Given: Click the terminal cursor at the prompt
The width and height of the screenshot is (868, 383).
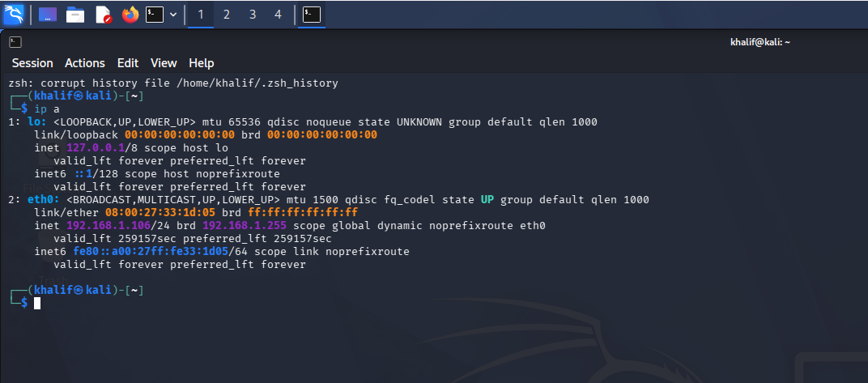Looking at the screenshot, I should [37, 303].
